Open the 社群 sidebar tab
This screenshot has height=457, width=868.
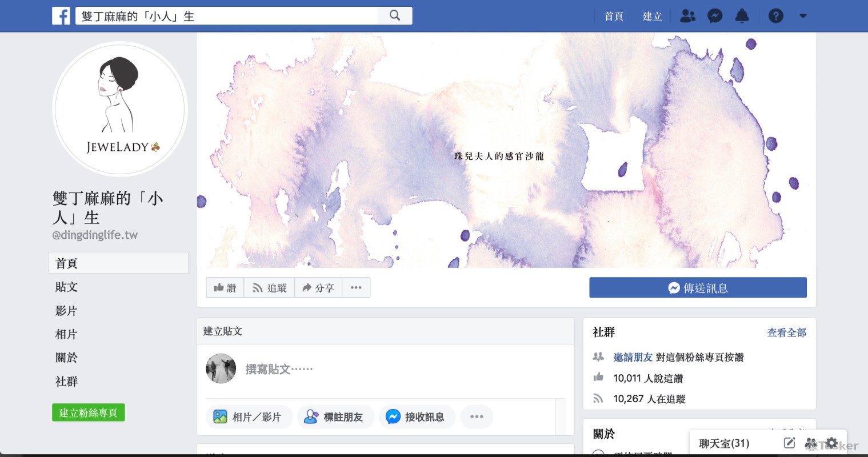pos(66,381)
